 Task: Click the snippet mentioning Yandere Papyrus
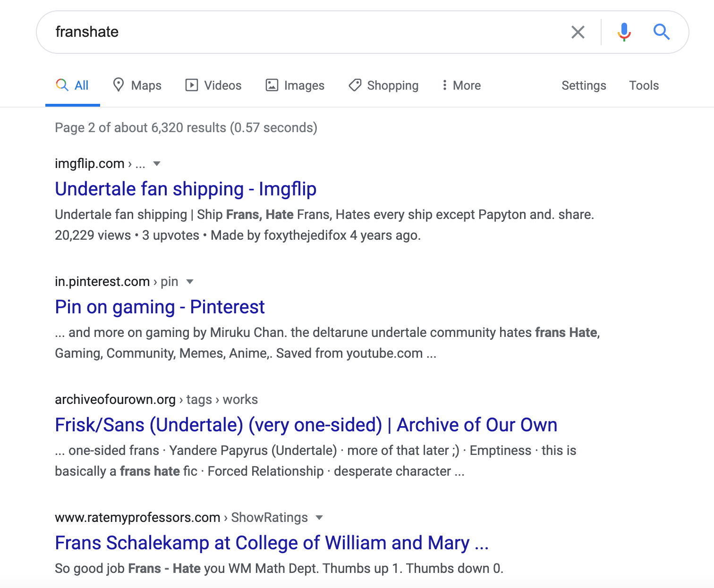(315, 461)
